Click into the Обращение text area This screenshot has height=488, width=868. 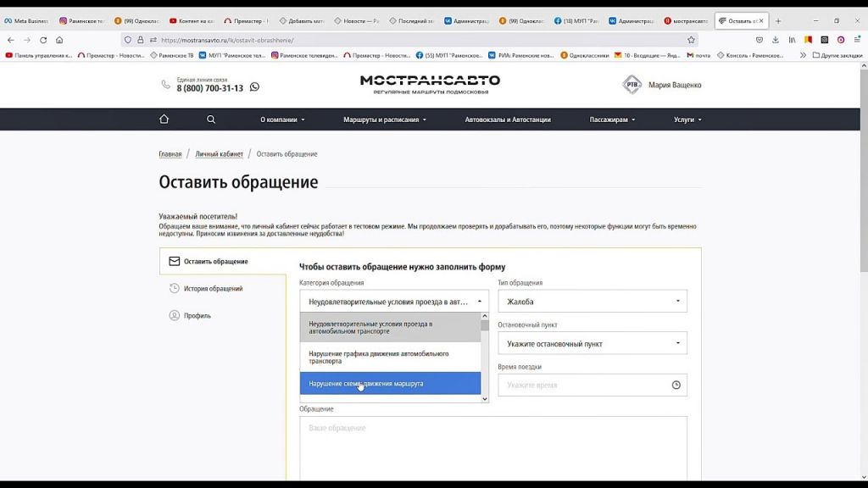(x=492, y=449)
